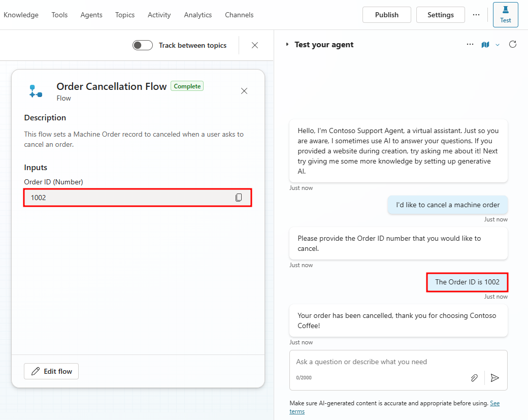Click the Publish button

coord(387,15)
